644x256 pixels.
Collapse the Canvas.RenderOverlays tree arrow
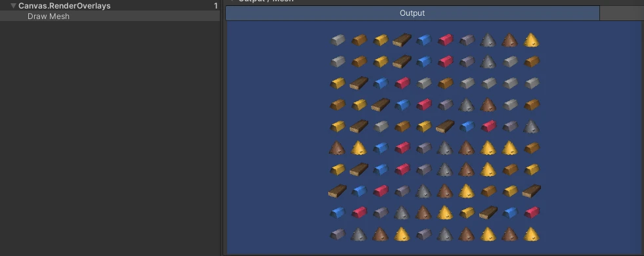click(x=14, y=6)
